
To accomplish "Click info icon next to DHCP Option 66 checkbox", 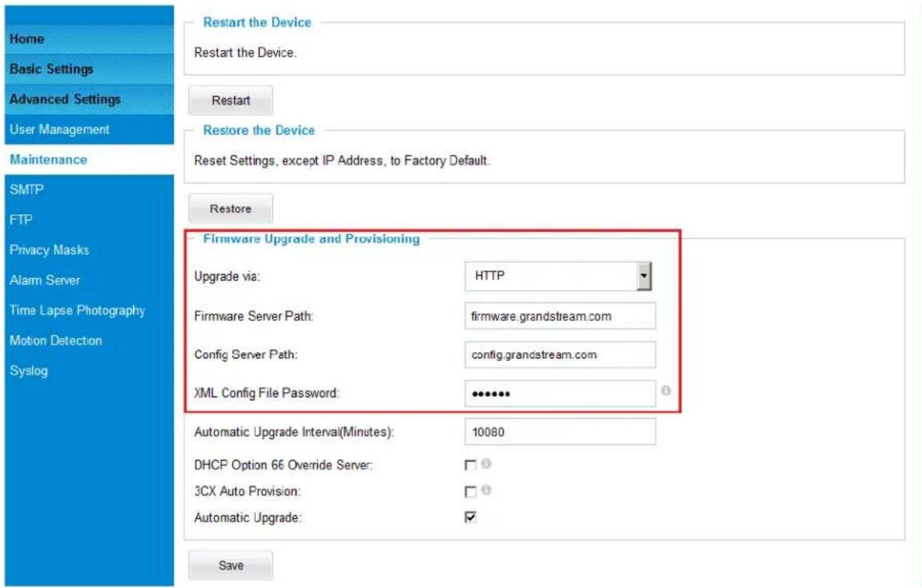I will pyautogui.click(x=486, y=463).
